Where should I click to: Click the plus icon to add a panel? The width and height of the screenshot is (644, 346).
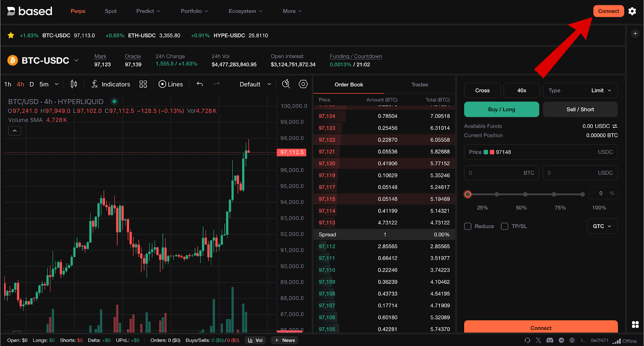[635, 34]
